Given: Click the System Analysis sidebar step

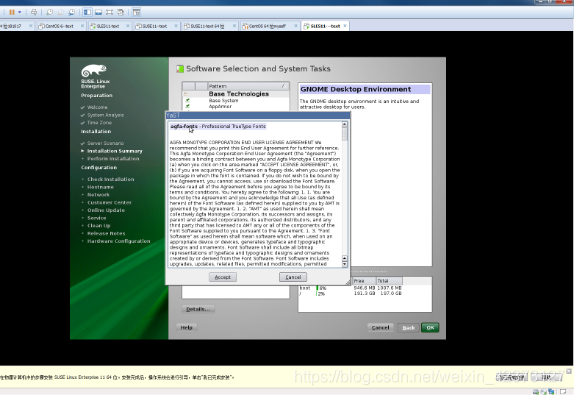Looking at the screenshot, I should coord(105,115).
